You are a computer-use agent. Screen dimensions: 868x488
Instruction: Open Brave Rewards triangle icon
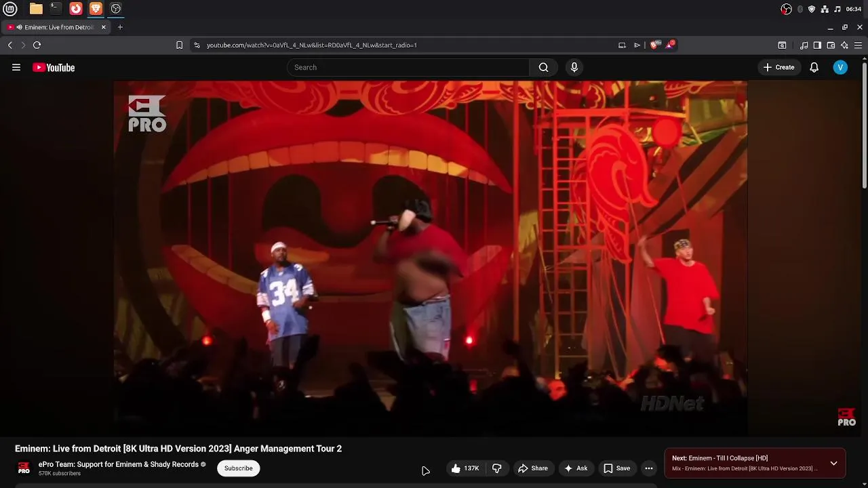tap(671, 45)
